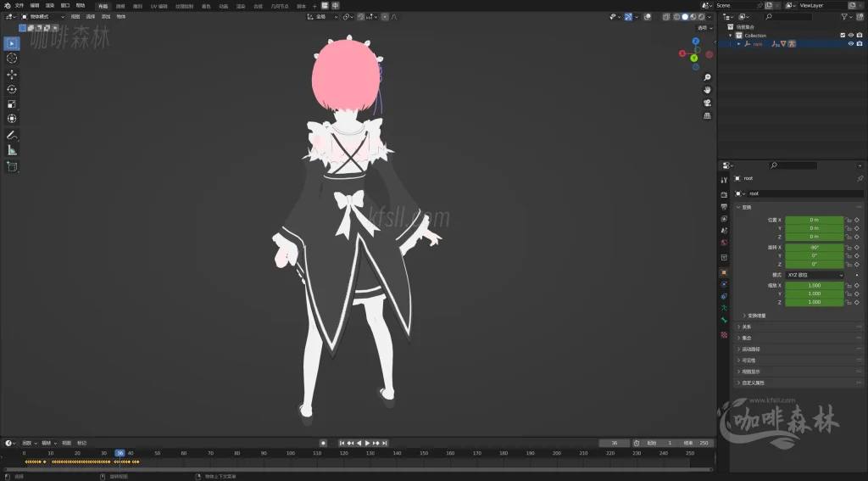The image size is (868, 481).
Task: Hide rem object with its eye icon
Action: (851, 44)
